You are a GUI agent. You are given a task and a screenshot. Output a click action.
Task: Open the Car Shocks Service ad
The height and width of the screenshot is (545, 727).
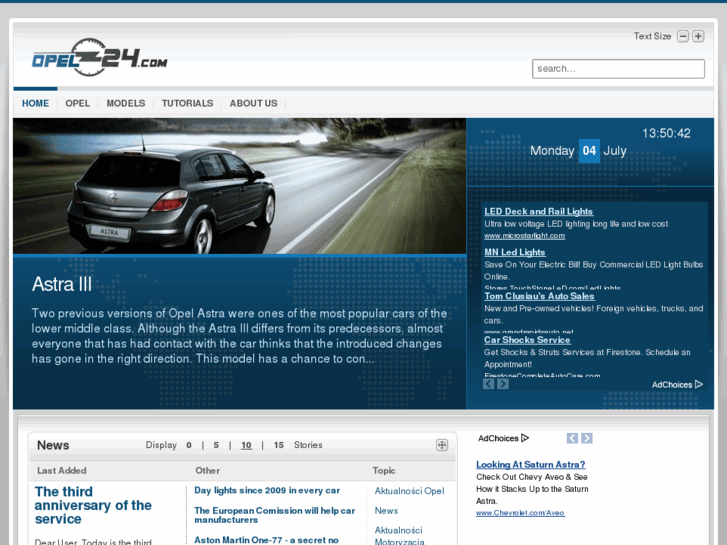pyautogui.click(x=527, y=340)
